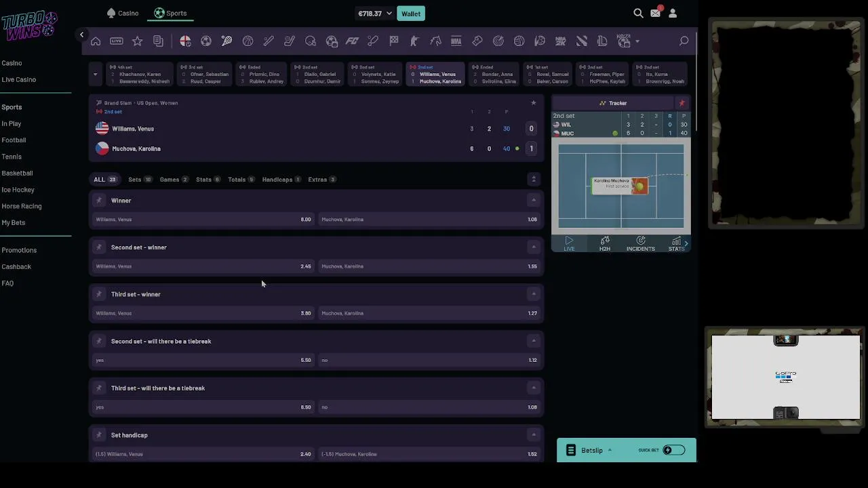Pin Second set tiebreak market

99,341
